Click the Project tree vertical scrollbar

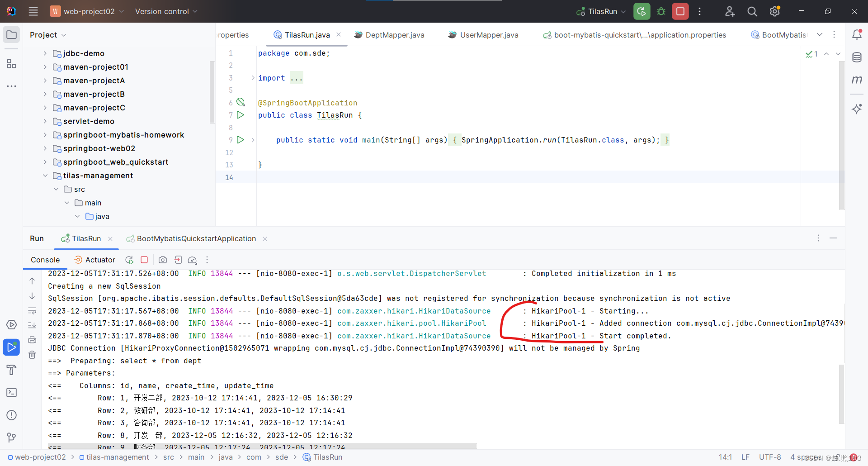(x=212, y=92)
